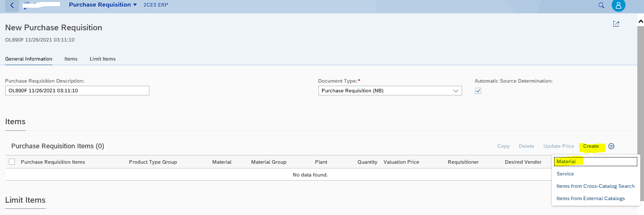The image size is (644, 215).
Task: Click the Purchase Requisition Description field
Action: tap(77, 91)
